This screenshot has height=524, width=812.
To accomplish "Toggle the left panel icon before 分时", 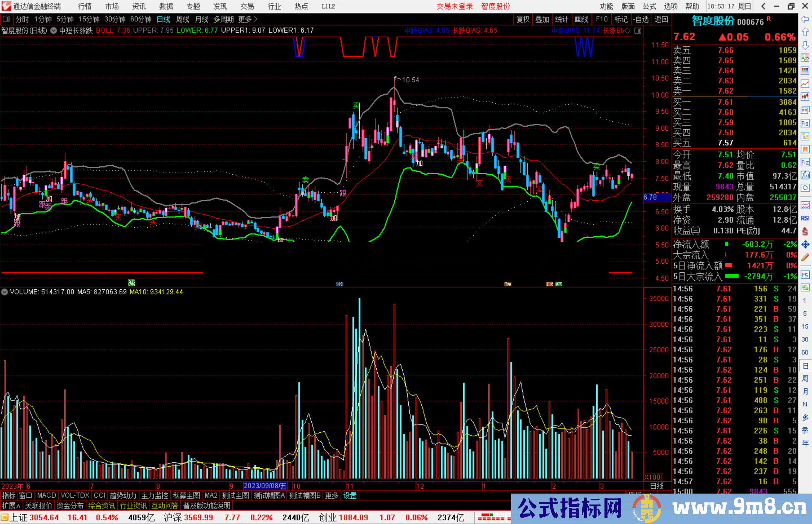I will [x=6, y=19].
